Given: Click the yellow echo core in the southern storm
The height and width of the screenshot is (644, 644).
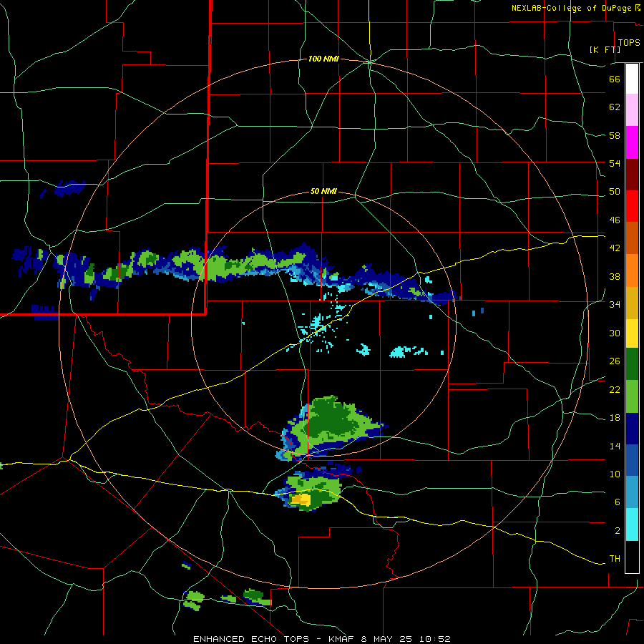Looking at the screenshot, I should (x=301, y=500).
